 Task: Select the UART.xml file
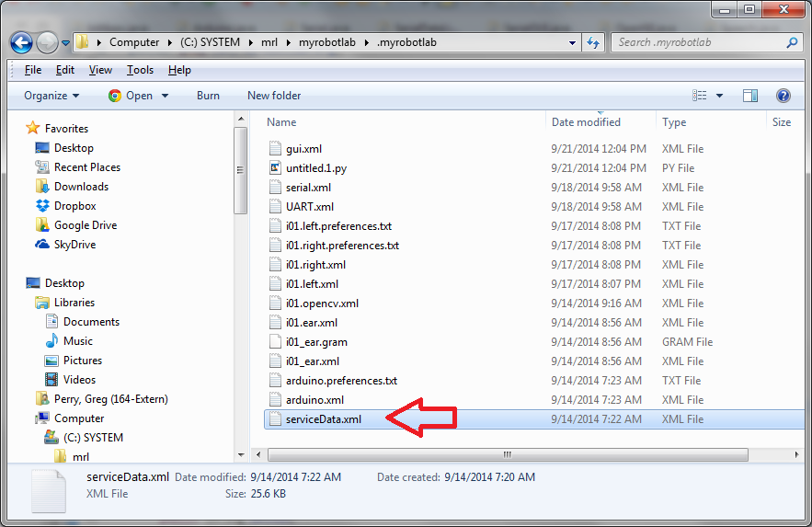tap(310, 207)
